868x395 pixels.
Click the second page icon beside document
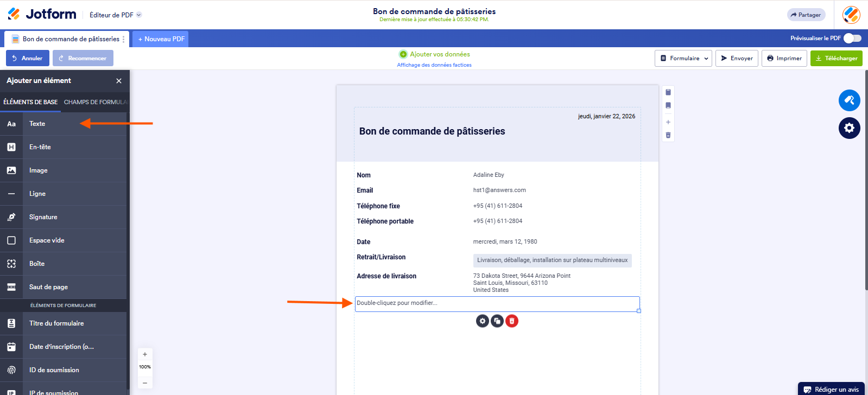click(x=668, y=106)
